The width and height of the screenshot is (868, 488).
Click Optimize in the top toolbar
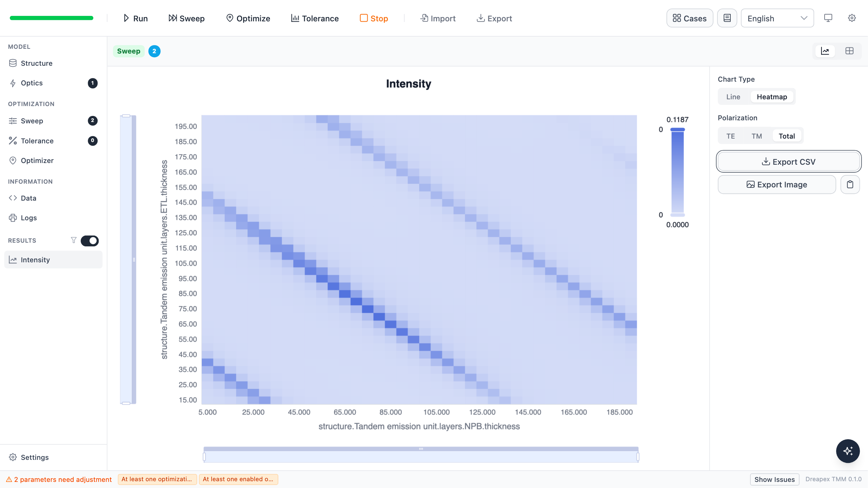(248, 18)
